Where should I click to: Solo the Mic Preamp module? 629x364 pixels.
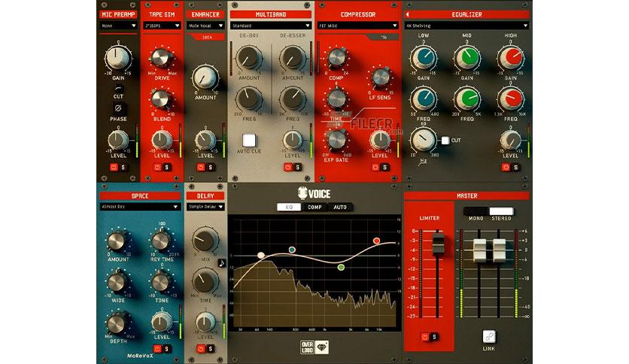tap(123, 167)
